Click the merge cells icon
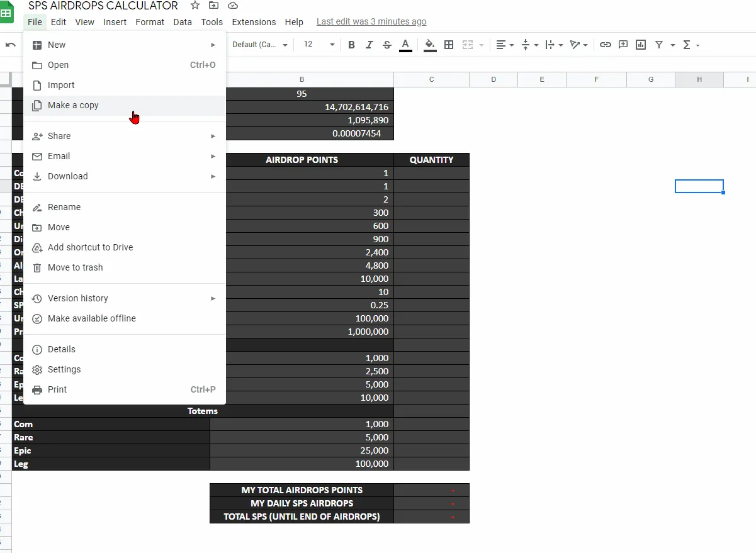 coord(468,45)
